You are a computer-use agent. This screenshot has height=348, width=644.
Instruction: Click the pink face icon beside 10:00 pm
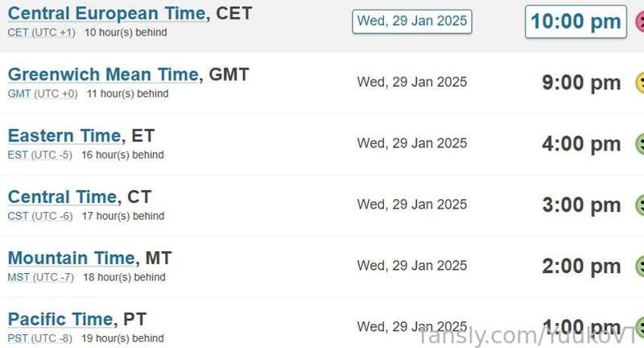tap(640, 22)
